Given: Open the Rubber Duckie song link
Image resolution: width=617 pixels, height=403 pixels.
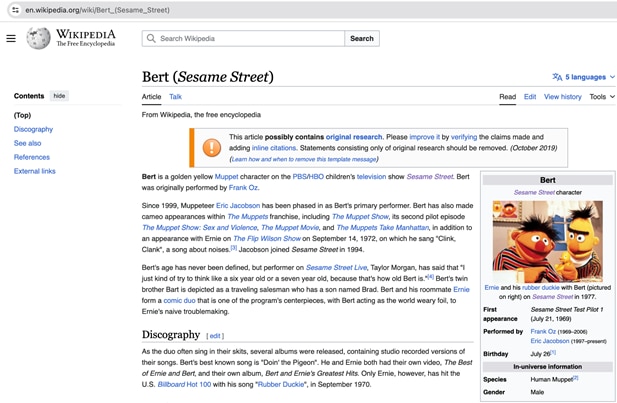Looking at the screenshot, I should (281, 385).
